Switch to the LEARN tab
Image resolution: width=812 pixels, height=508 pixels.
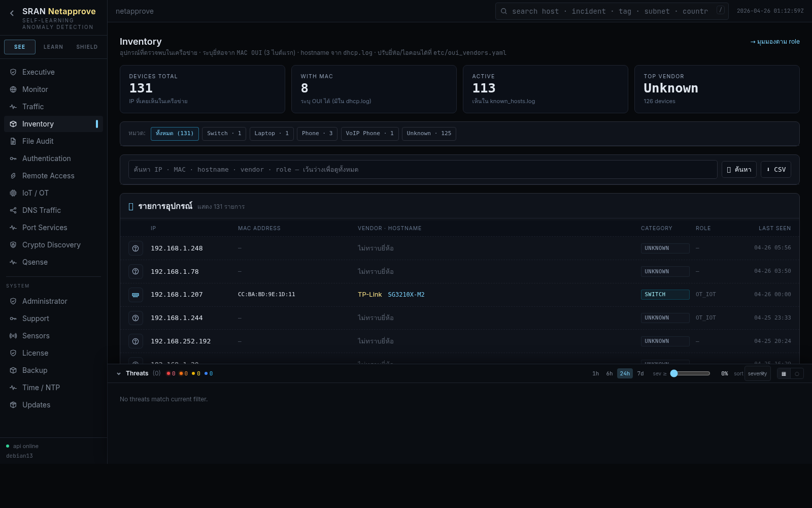[x=53, y=47]
